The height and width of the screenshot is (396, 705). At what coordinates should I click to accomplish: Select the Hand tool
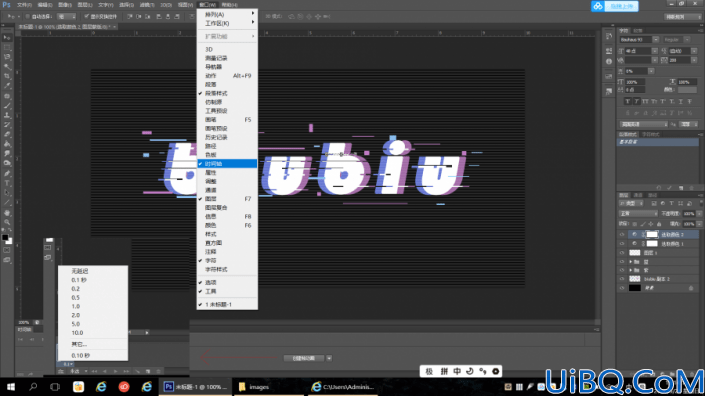click(x=7, y=213)
